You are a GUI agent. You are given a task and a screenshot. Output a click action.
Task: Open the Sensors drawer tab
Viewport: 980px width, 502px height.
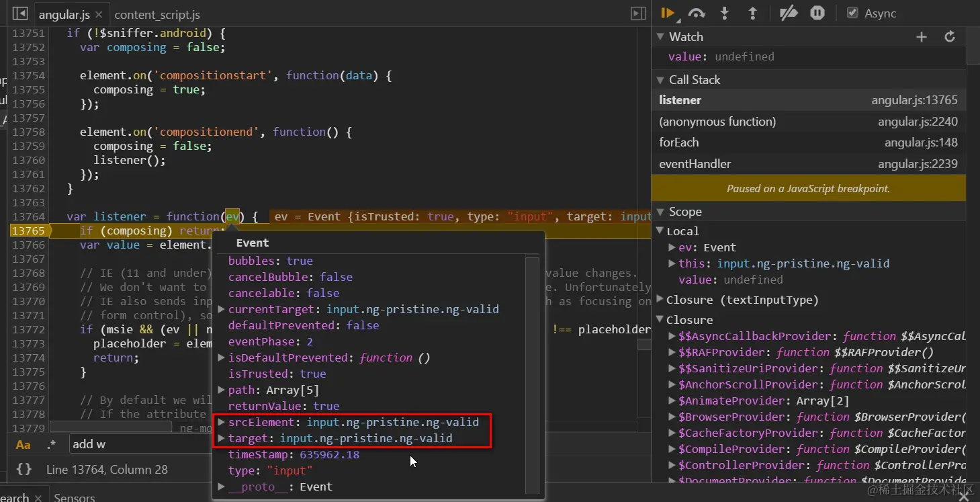(75, 497)
